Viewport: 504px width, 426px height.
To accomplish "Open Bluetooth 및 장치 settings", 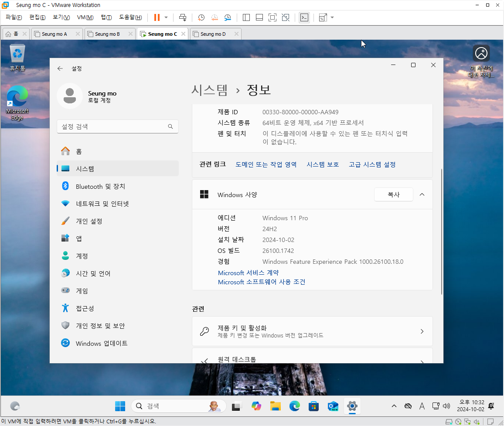I will coord(118,186).
